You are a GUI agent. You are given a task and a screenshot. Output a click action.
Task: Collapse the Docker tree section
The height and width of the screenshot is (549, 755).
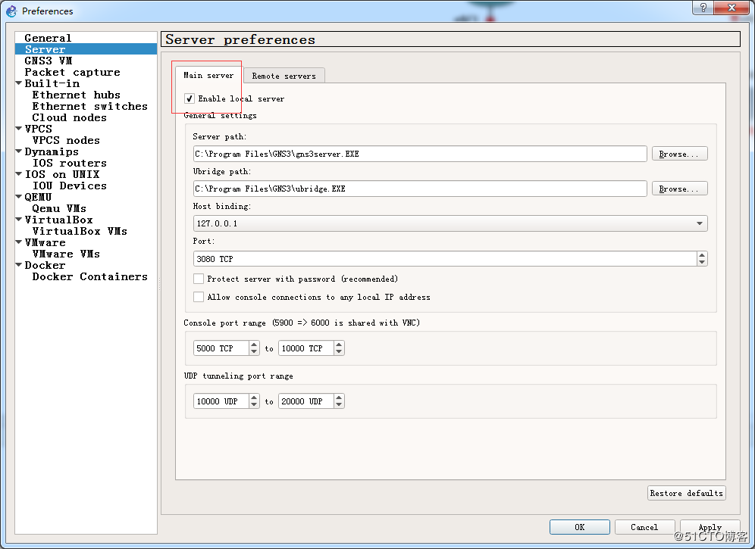point(19,265)
